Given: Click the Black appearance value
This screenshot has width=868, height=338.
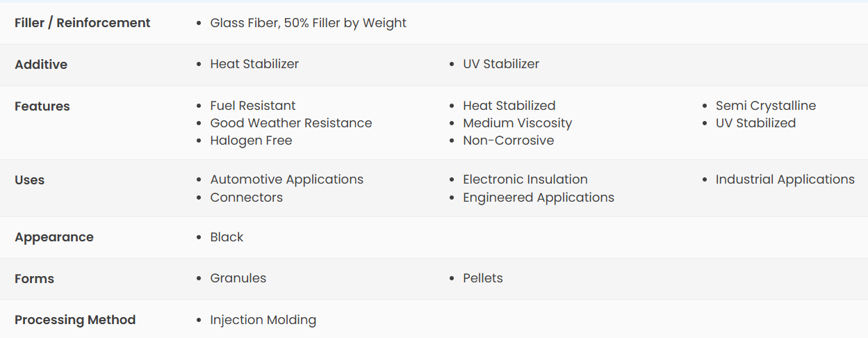Looking at the screenshot, I should (x=227, y=237).
